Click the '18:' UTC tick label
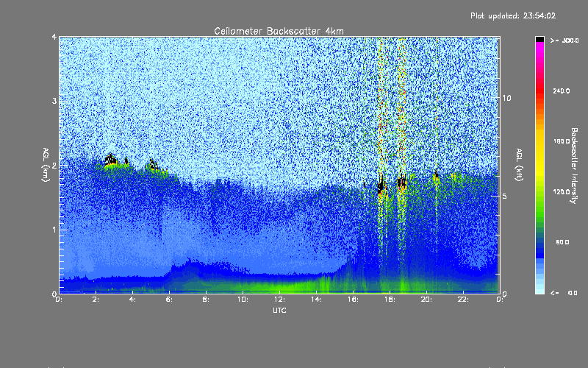 click(390, 300)
